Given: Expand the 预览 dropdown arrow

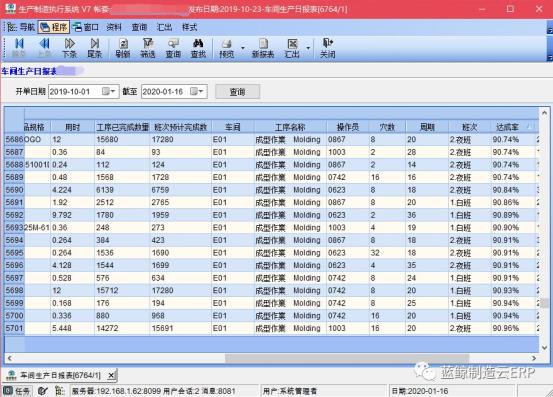Looking at the screenshot, I should point(243,48).
